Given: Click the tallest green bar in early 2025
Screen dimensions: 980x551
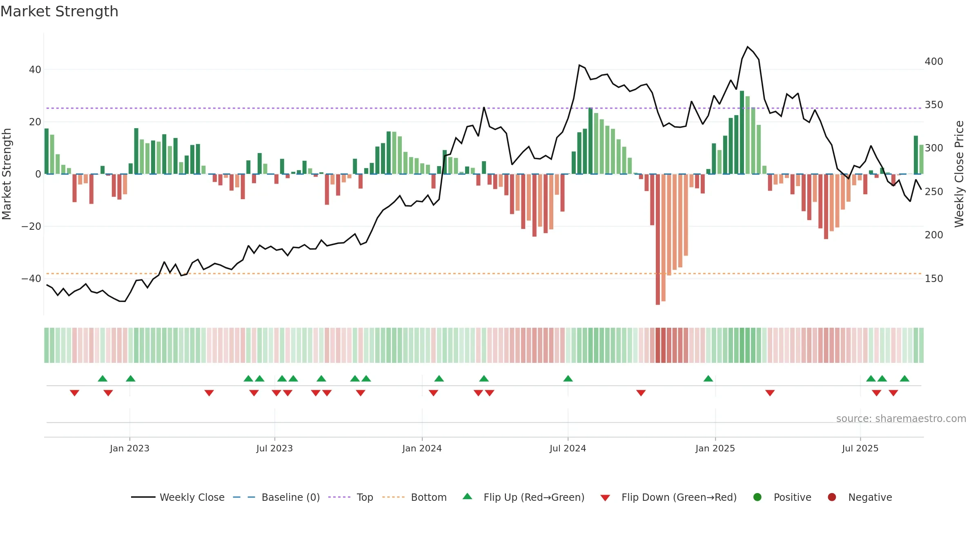Looking at the screenshot, I should (742, 132).
